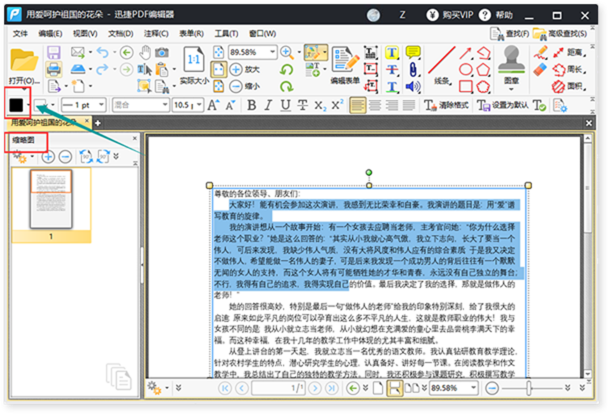Select the Underline text annotation tool
This screenshot has width=609, height=414.
click(x=392, y=87)
